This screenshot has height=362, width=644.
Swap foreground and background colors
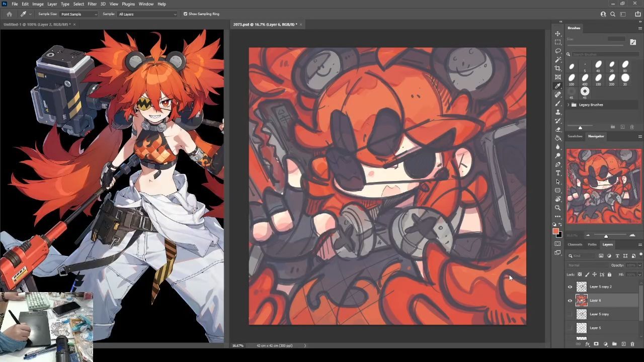coord(561,225)
